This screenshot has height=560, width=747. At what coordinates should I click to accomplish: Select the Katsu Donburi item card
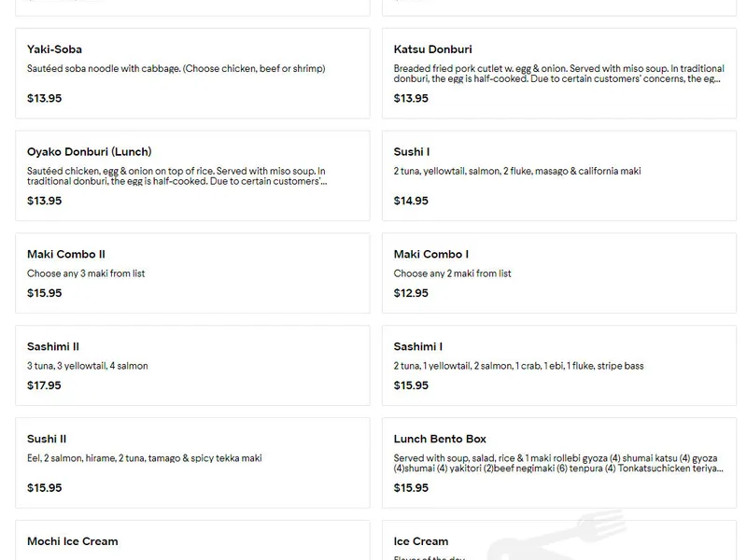click(558, 74)
